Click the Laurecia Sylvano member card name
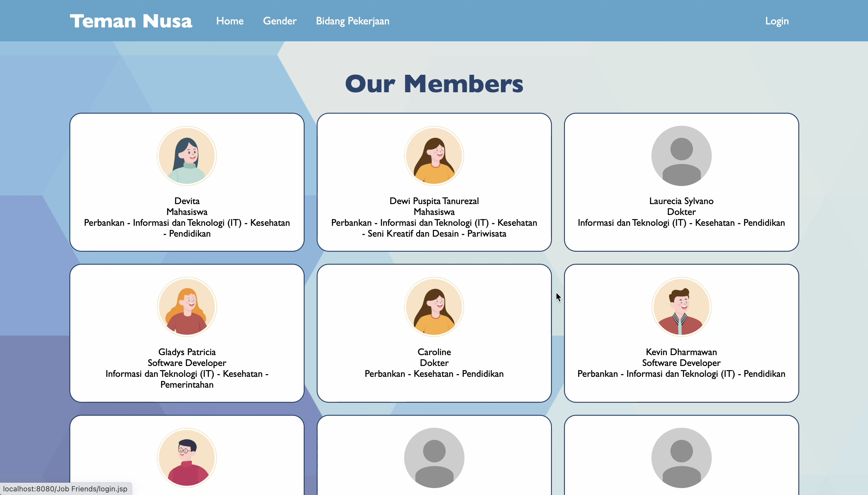Image resolution: width=868 pixels, height=495 pixels. coord(681,201)
